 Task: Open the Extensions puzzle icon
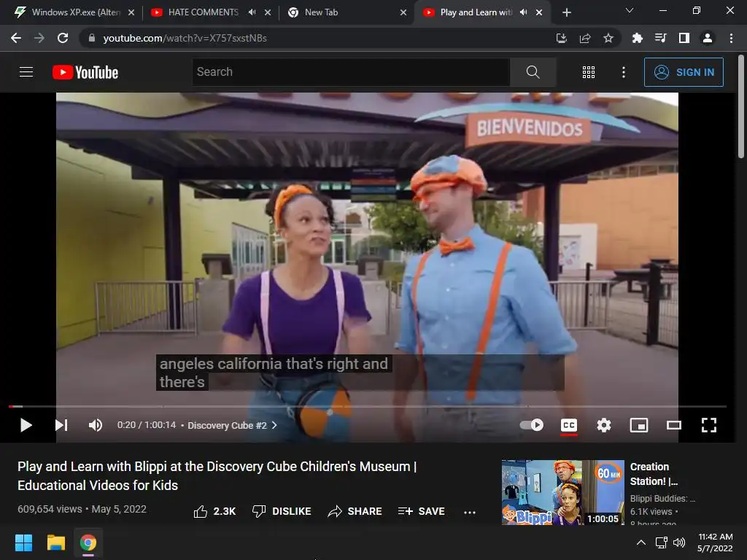[x=637, y=38]
